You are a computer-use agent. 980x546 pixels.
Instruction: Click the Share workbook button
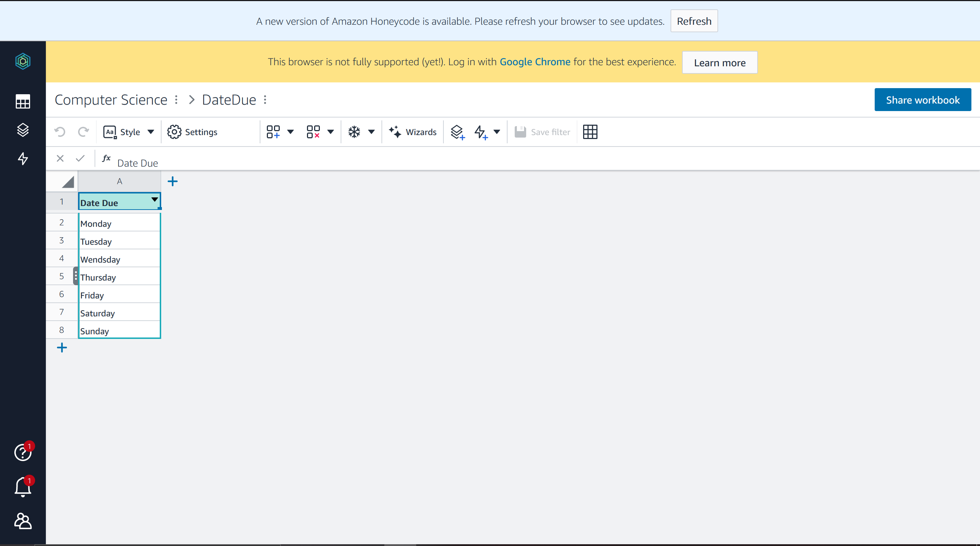[923, 100]
